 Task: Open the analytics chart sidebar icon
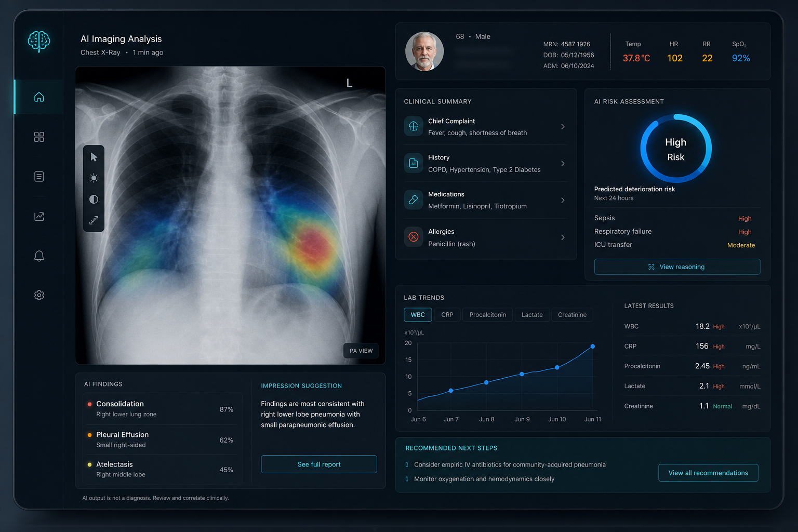click(39, 216)
